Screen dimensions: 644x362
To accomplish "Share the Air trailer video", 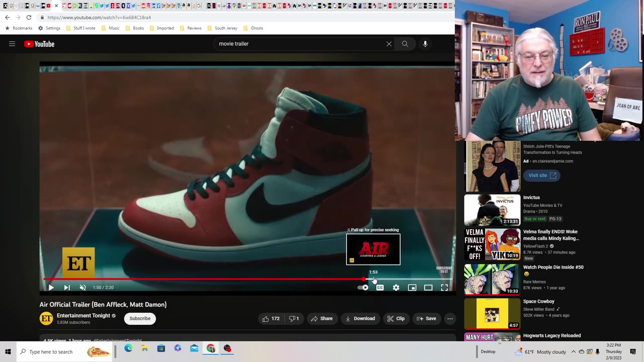I will (321, 318).
